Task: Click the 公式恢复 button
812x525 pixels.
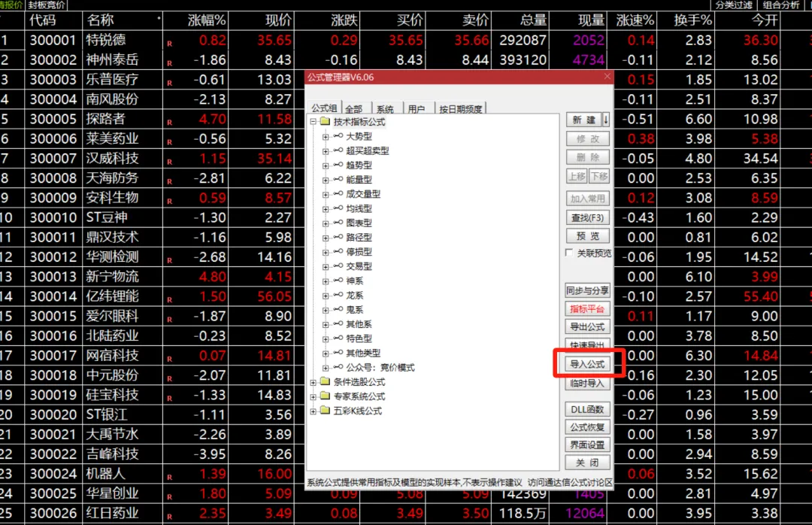Action: pyautogui.click(x=587, y=427)
